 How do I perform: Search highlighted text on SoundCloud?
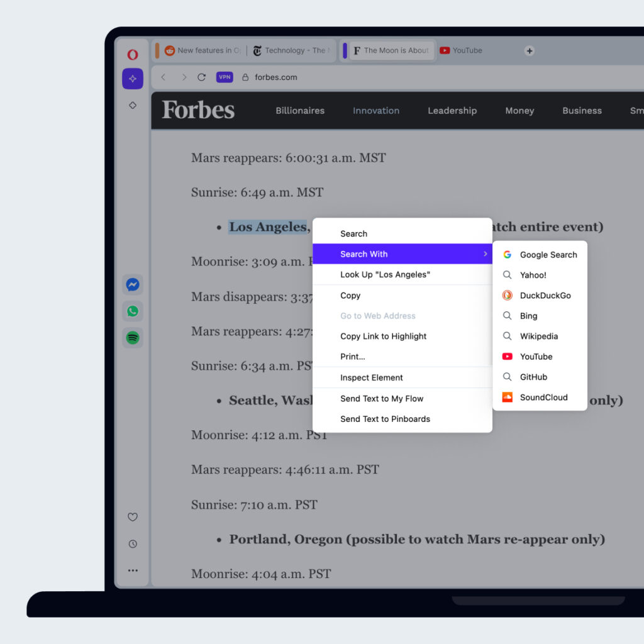coord(543,397)
